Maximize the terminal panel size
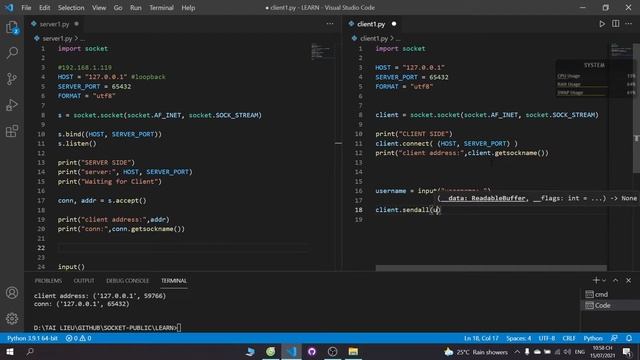The image size is (640, 360). tap(616, 280)
